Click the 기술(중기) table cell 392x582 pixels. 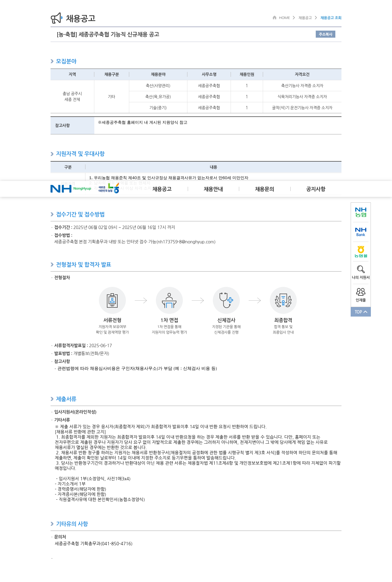pyautogui.click(x=158, y=108)
